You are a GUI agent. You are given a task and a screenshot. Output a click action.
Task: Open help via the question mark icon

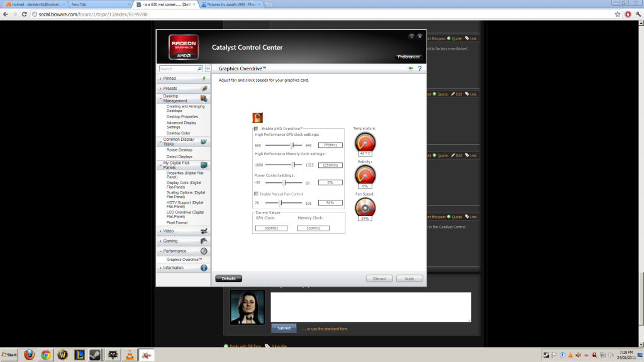click(419, 69)
